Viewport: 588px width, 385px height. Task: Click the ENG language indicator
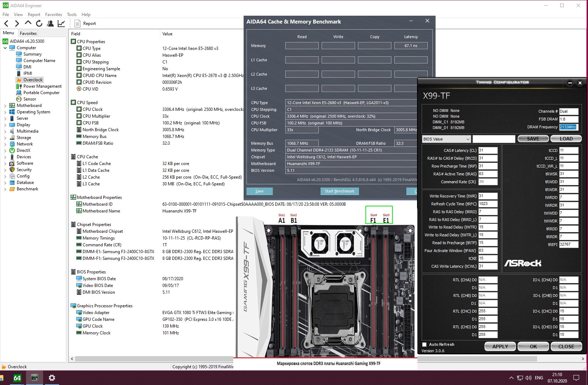pyautogui.click(x=539, y=378)
